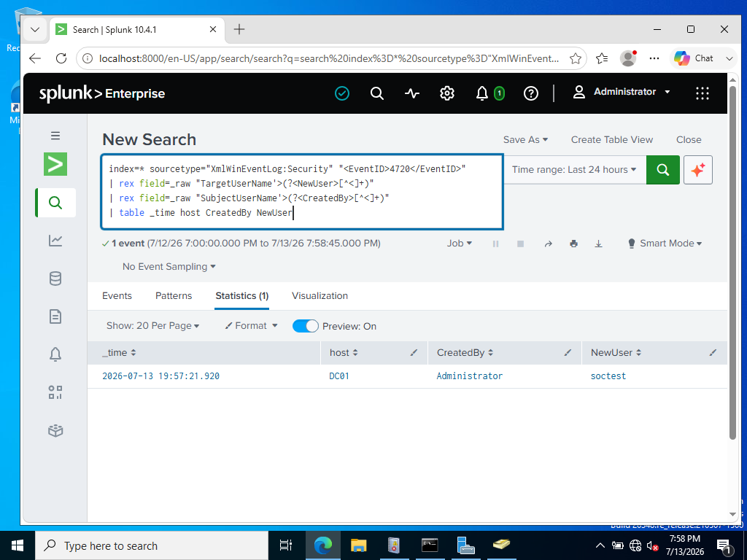
Task: Open the Reports document sidebar icon
Action: tap(55, 316)
